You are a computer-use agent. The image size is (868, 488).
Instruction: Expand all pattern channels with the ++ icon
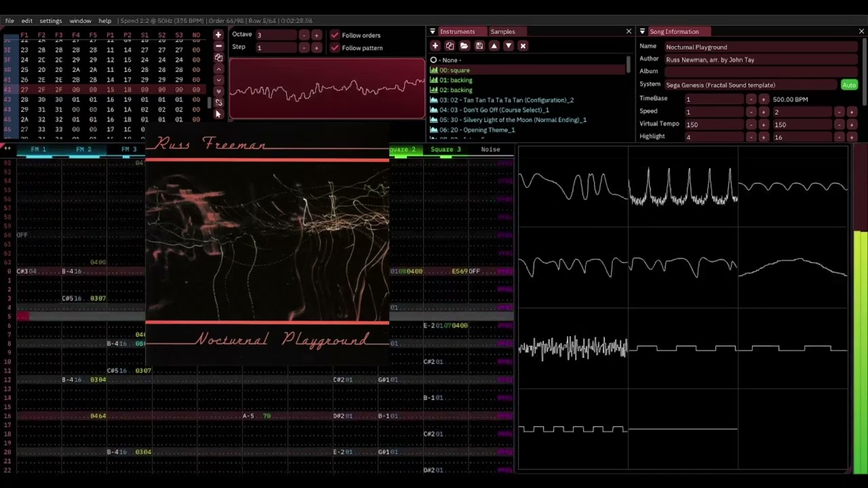[x=7, y=148]
